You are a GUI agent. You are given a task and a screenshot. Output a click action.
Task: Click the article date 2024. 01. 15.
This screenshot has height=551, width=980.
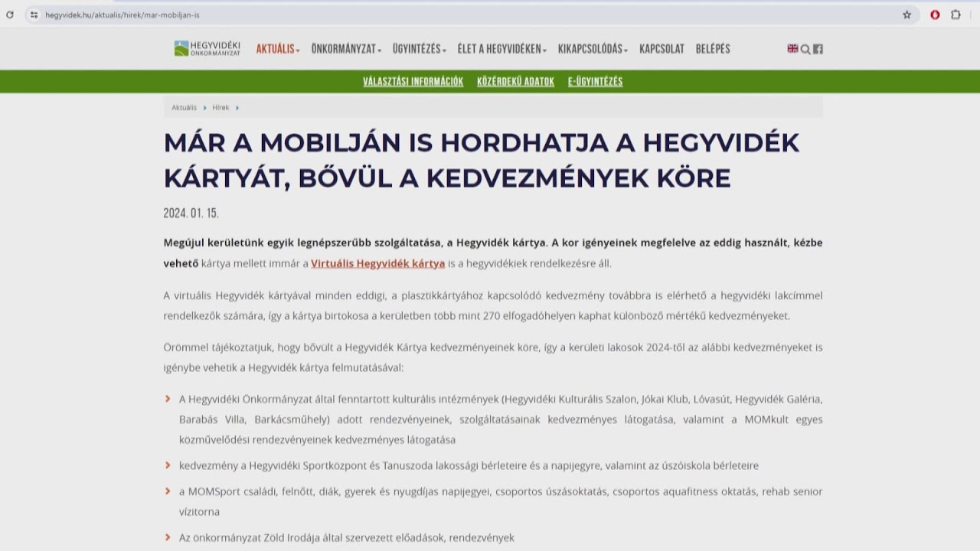click(x=191, y=214)
